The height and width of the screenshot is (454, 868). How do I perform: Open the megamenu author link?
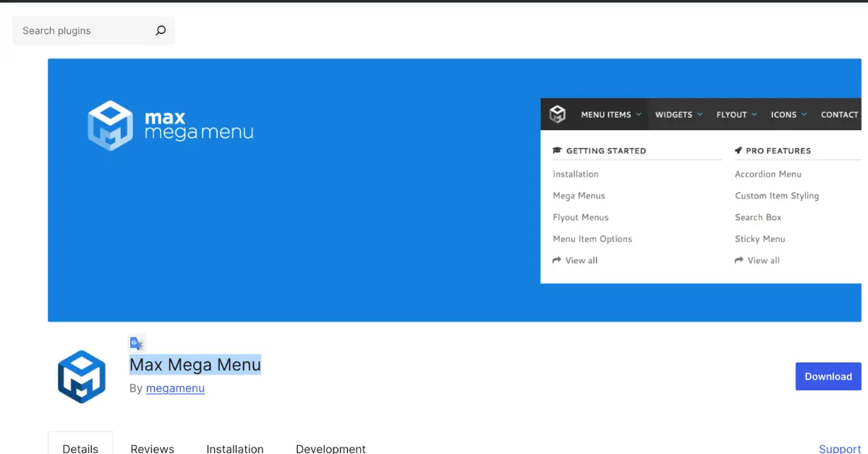pyautogui.click(x=175, y=388)
